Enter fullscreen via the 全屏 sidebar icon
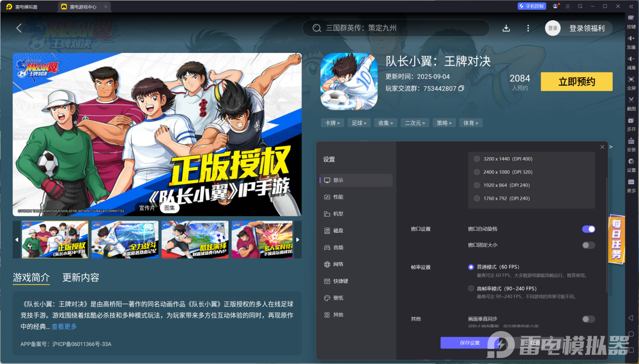 tap(631, 82)
